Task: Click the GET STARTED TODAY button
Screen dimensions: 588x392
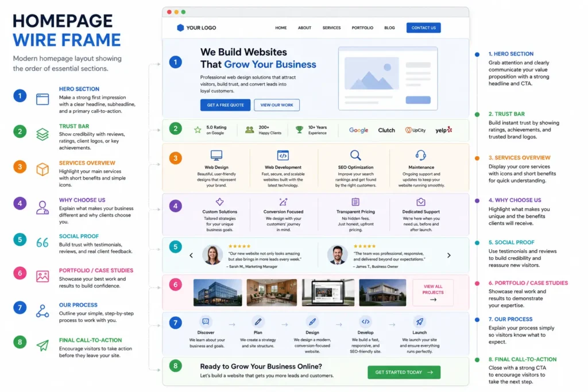Action: pos(404,372)
